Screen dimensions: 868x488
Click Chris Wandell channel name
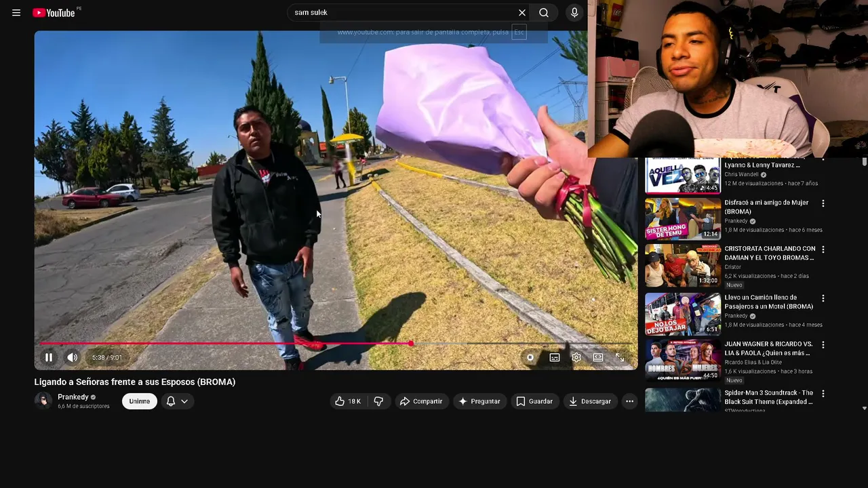pos(742,174)
